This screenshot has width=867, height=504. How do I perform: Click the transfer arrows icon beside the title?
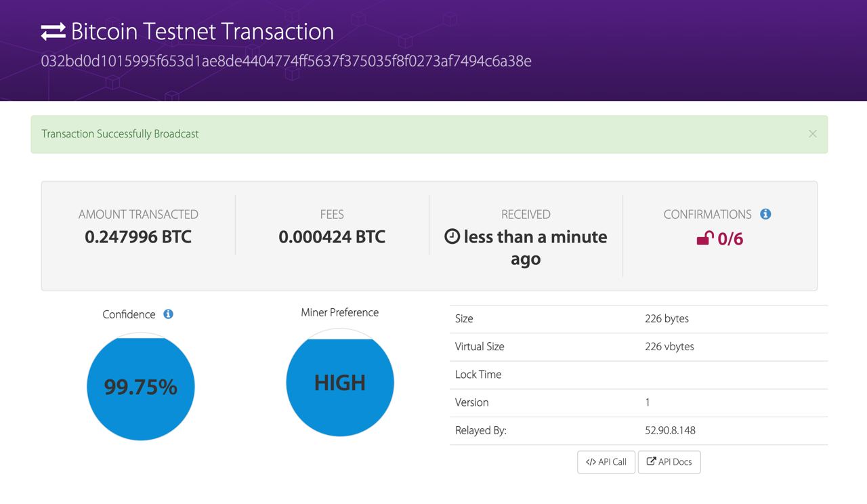pos(53,31)
